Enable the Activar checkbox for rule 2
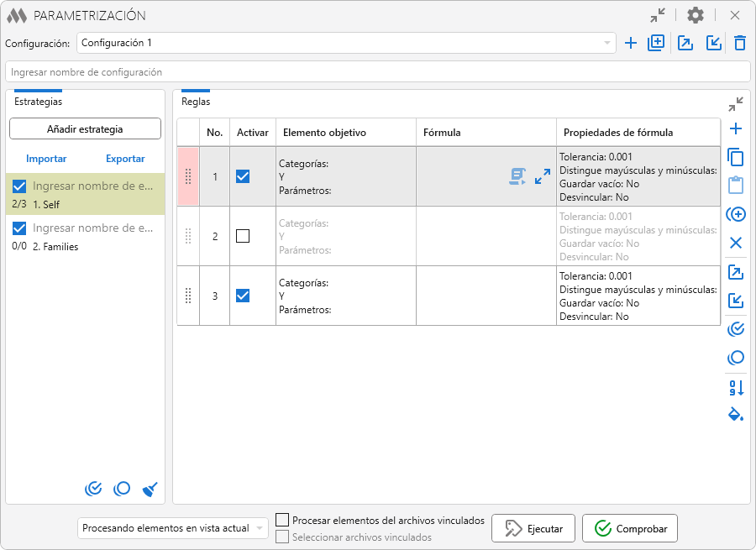Screen dimensions: 756x550 click(243, 236)
